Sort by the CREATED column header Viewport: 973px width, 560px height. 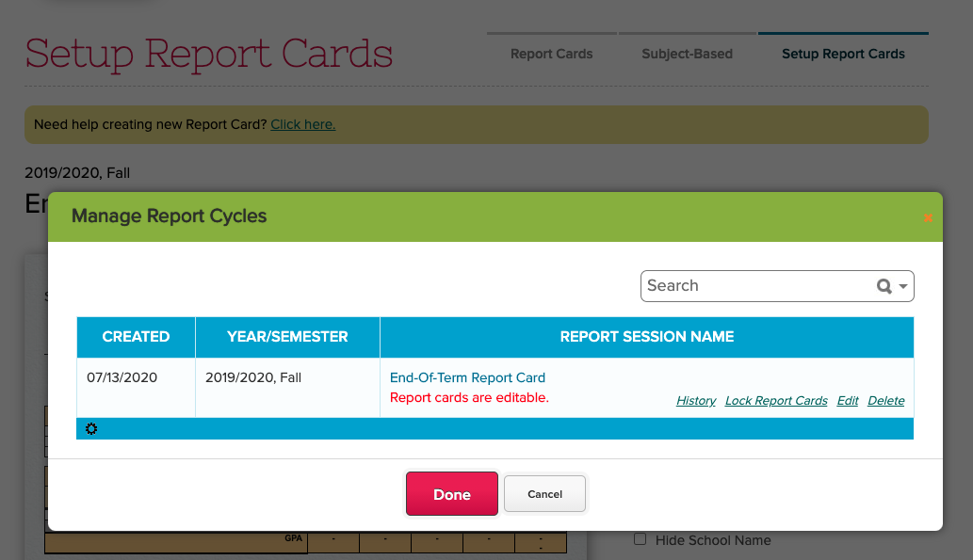click(x=136, y=337)
